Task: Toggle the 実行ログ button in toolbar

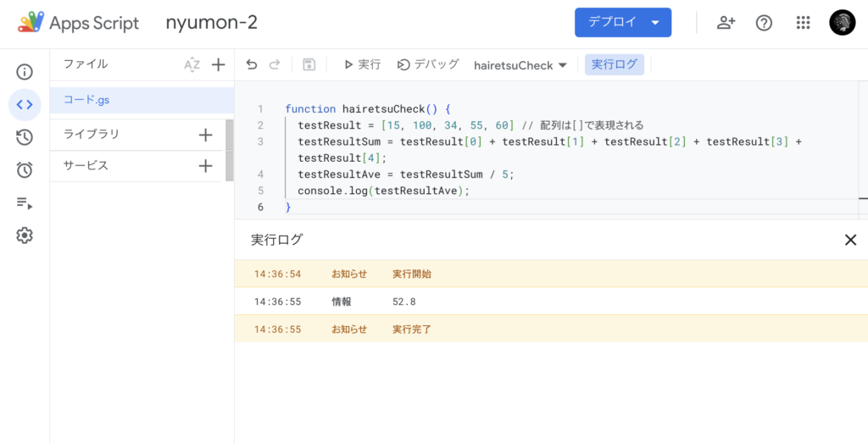Action: pyautogui.click(x=614, y=64)
